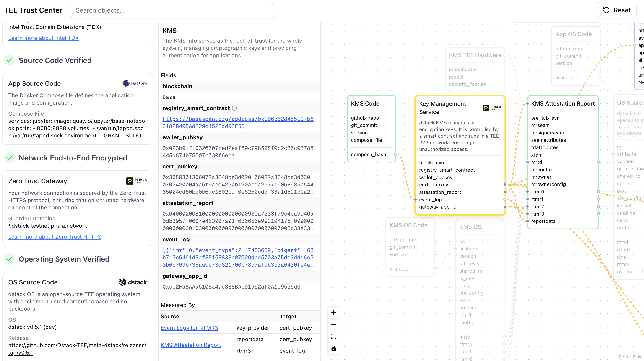This screenshot has height=361, width=644.
Task: Click green check beside Operating System Verified
Action: click(x=10, y=259)
